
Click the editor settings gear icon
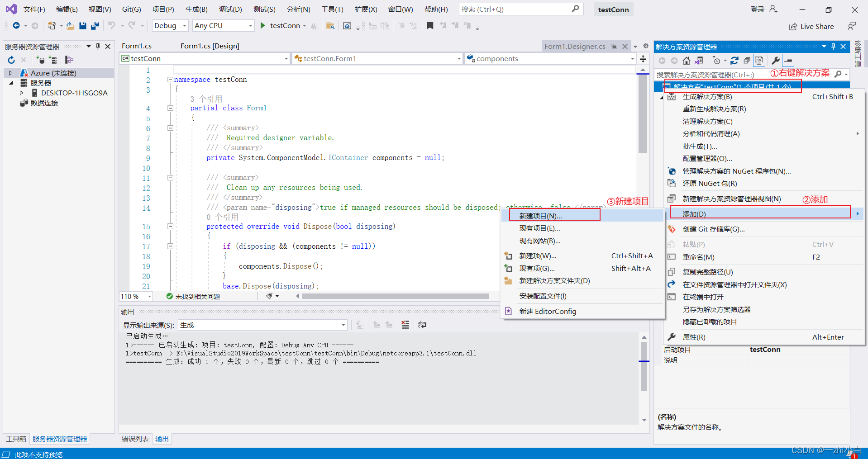tap(646, 46)
